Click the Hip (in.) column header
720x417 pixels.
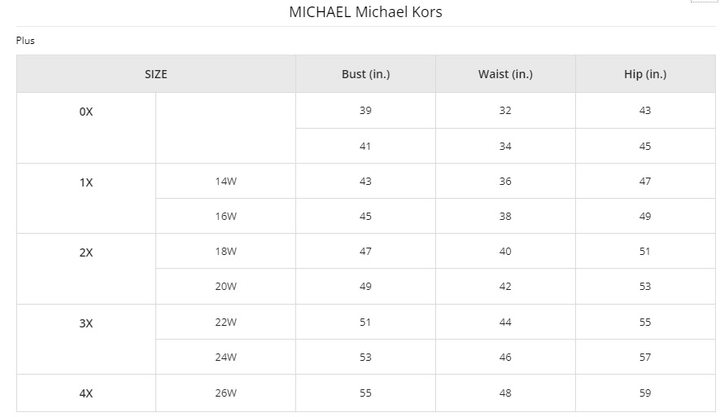click(x=645, y=74)
